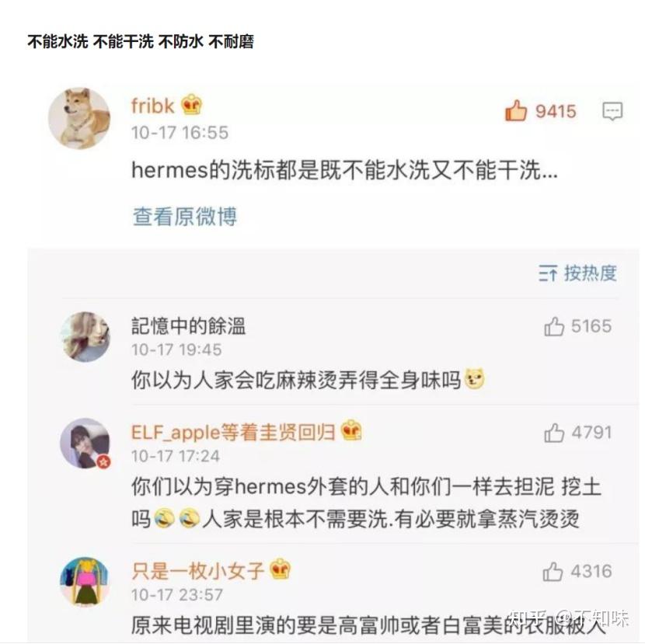The width and height of the screenshot is (645, 644).
Task: Click the crown badge beside ELF_apple等着圭贤回归
Action: (352, 430)
